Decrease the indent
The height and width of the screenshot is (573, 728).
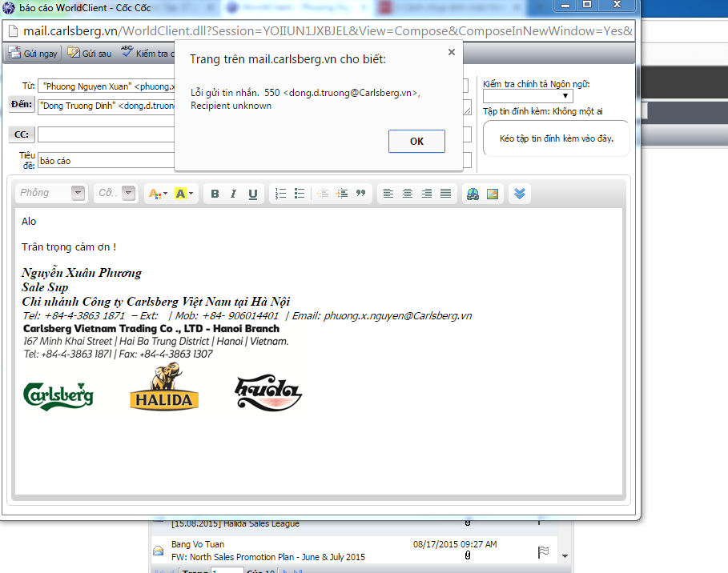coord(323,194)
